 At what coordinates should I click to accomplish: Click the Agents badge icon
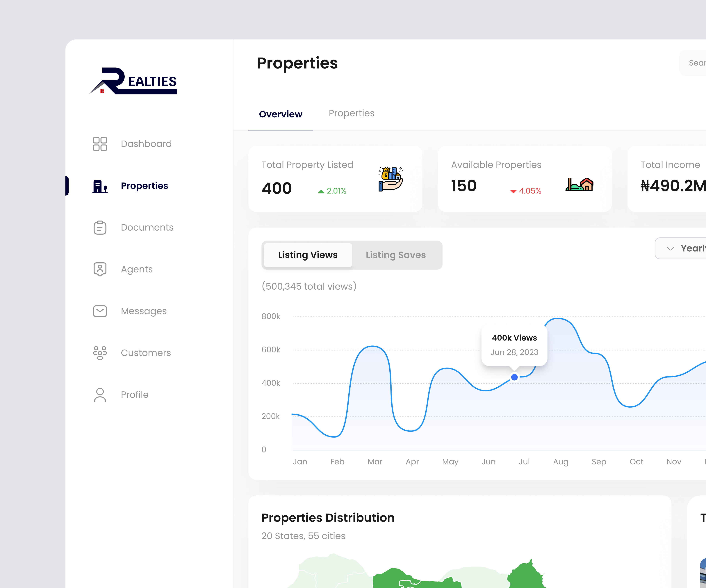point(100,270)
